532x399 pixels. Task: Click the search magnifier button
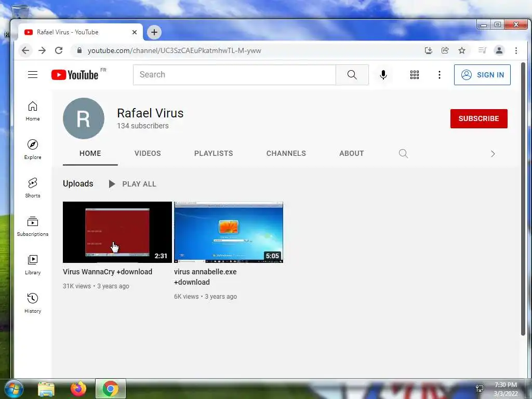coord(352,75)
